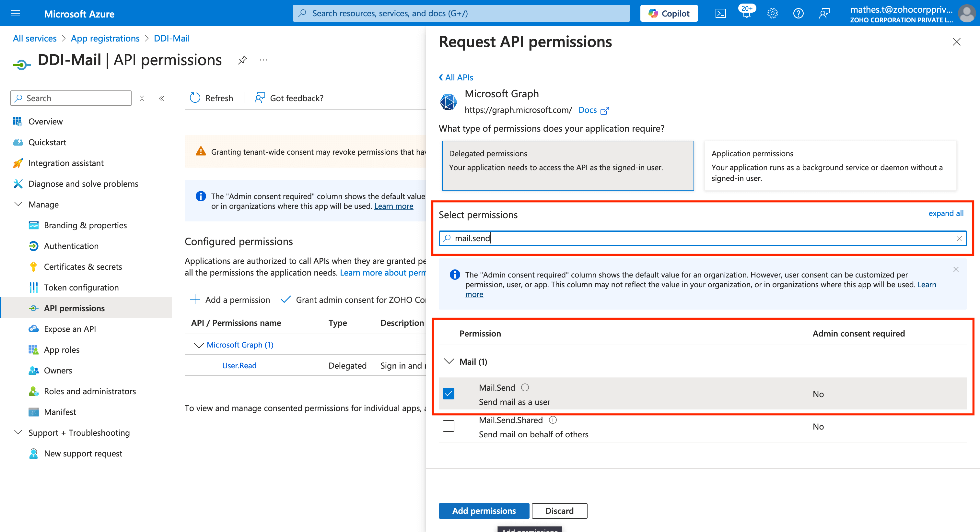Click the help question mark icon
This screenshot has height=532, width=980.
798,14
